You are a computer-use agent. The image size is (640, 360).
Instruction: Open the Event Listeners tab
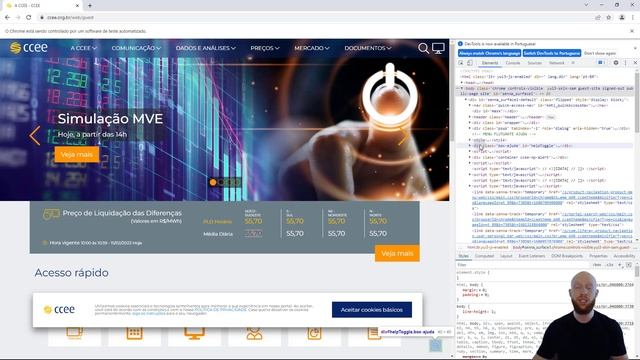point(532,256)
